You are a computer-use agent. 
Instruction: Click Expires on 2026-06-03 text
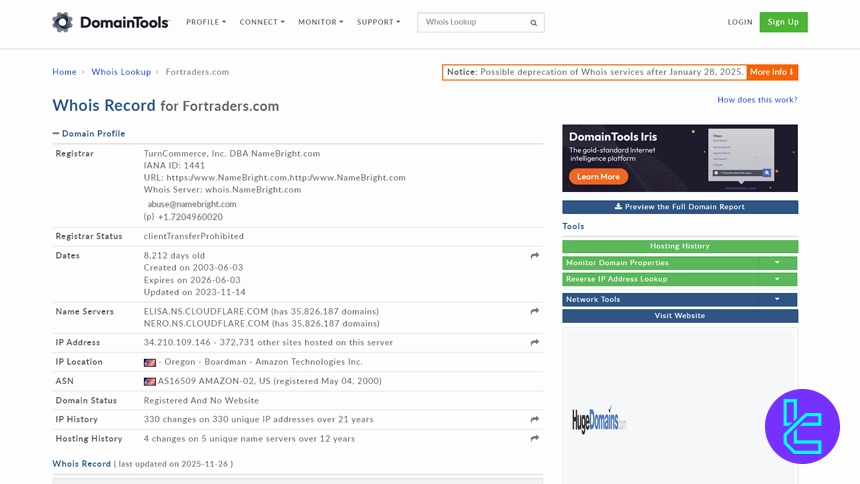coord(193,280)
